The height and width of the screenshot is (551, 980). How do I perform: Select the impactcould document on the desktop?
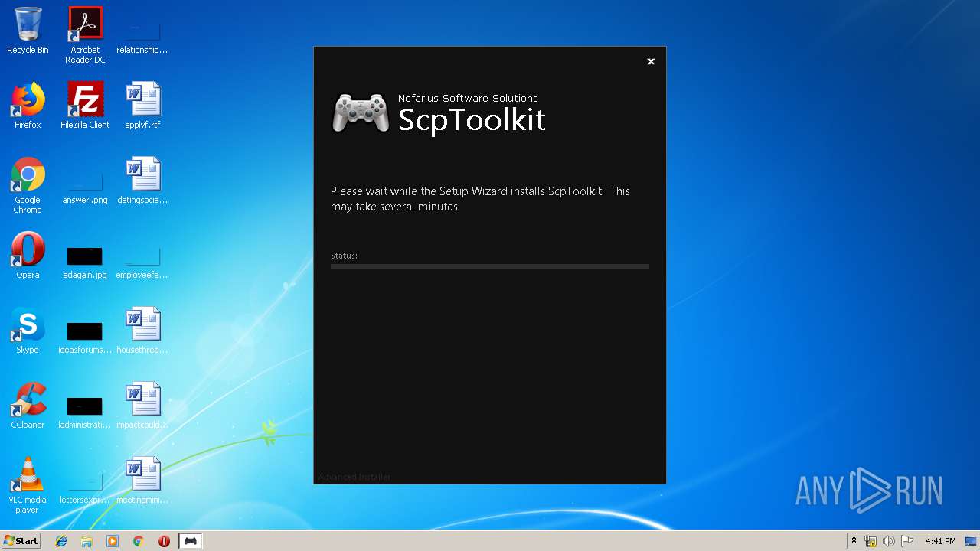pyautogui.click(x=142, y=406)
